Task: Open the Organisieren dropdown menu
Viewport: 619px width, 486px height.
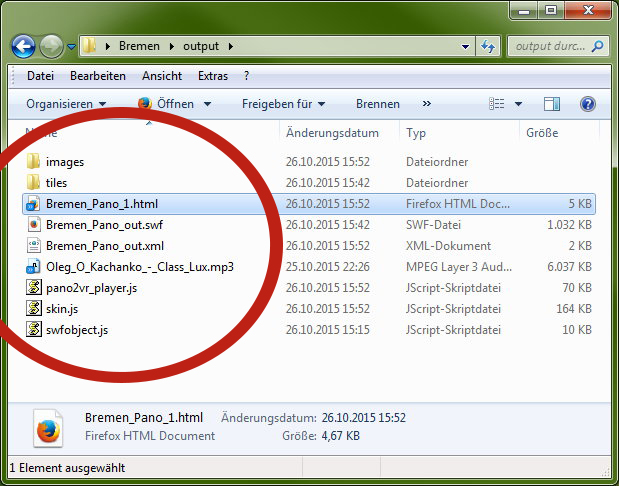Action: [x=66, y=104]
